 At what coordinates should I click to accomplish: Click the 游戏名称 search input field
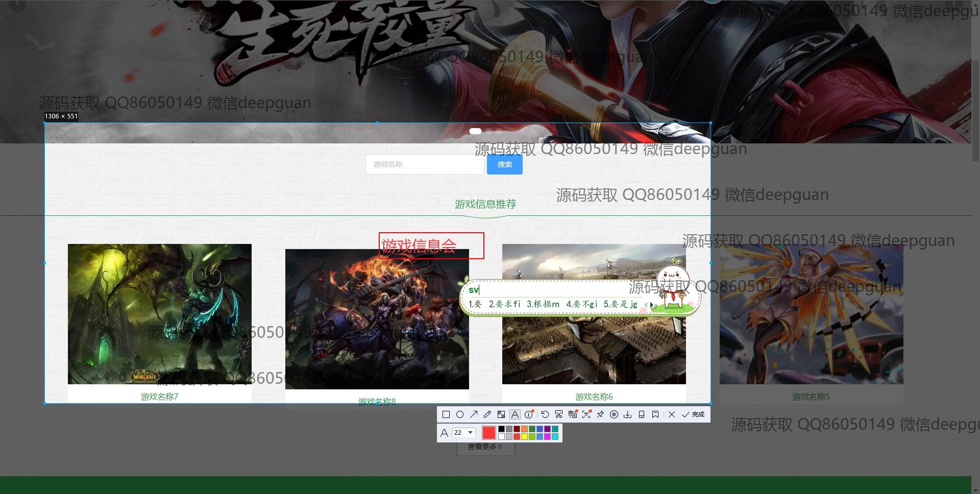425,164
